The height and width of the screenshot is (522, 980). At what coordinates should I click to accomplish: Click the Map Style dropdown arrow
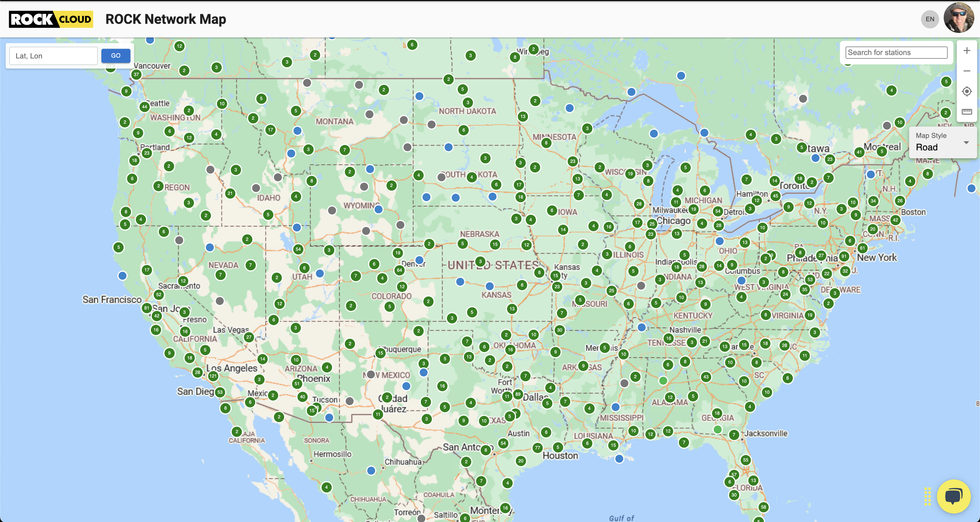click(x=966, y=143)
